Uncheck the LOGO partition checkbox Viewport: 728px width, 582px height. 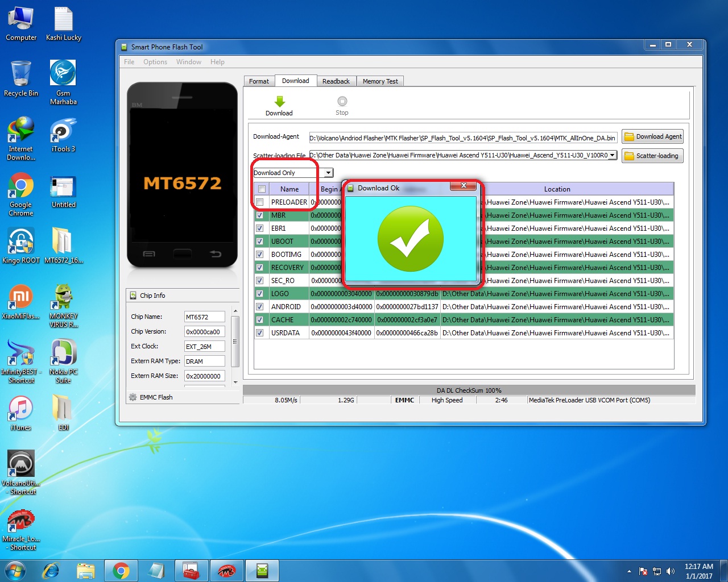coord(260,294)
